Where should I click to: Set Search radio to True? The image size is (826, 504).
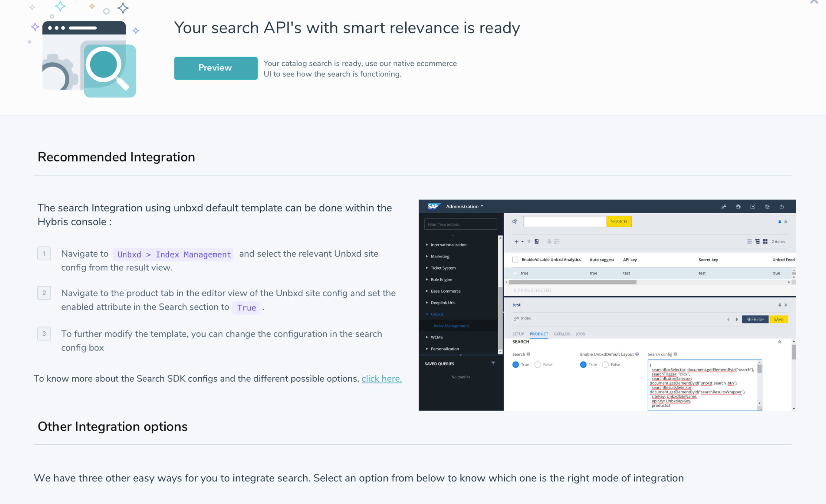[516, 364]
